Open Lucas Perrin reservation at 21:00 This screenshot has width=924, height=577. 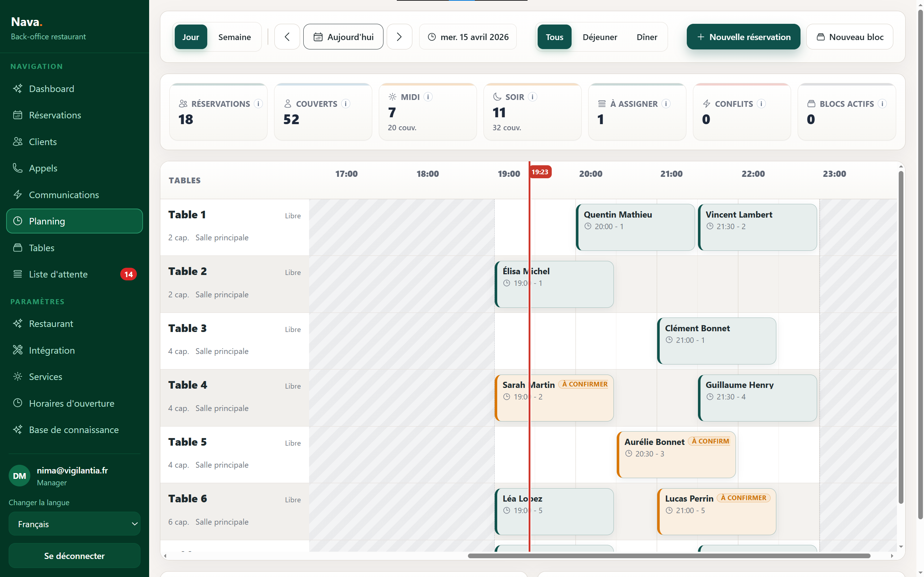(717, 511)
